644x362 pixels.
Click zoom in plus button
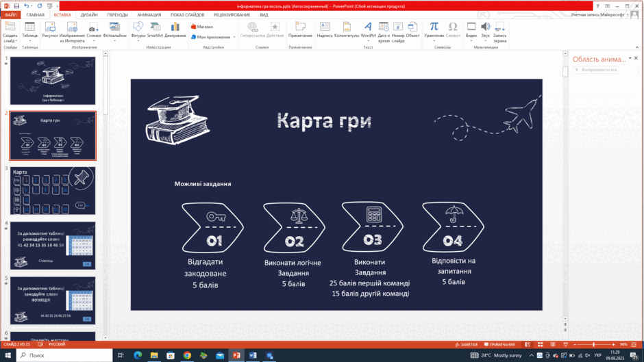(614, 344)
